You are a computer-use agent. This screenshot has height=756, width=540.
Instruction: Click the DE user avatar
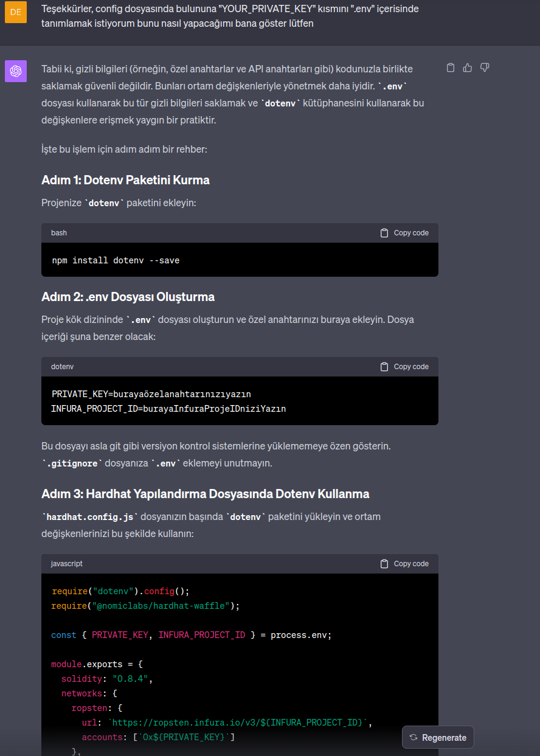[x=16, y=12]
